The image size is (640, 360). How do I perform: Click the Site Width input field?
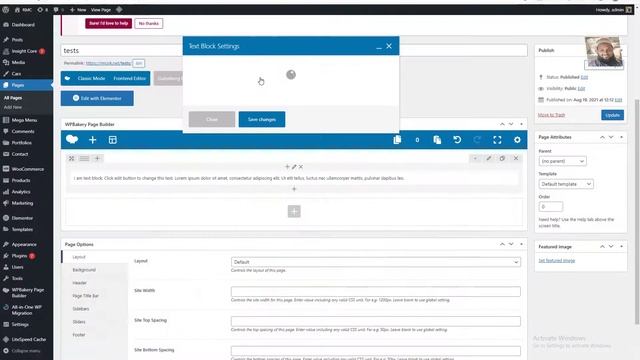[x=376, y=291]
